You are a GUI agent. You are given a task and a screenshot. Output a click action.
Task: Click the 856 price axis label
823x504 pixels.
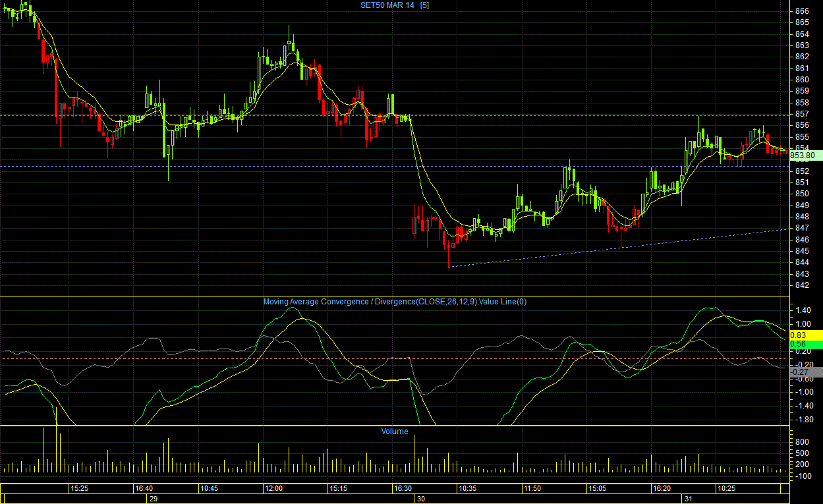(802, 125)
